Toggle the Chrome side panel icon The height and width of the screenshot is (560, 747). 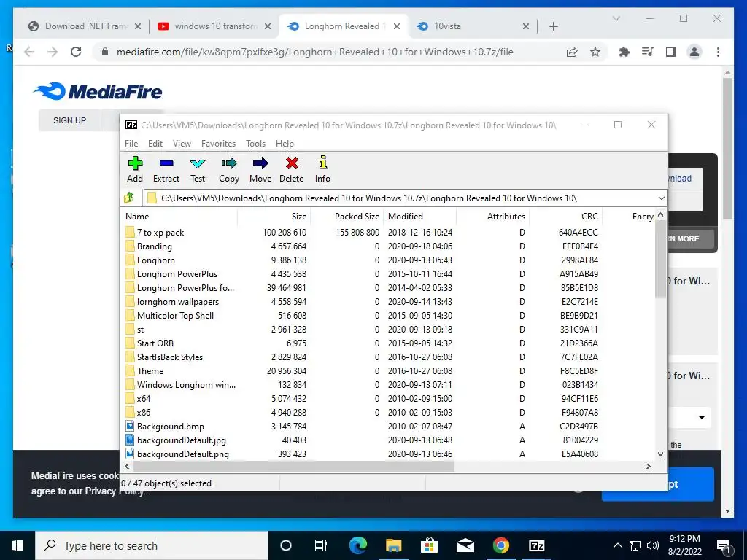coord(671,52)
